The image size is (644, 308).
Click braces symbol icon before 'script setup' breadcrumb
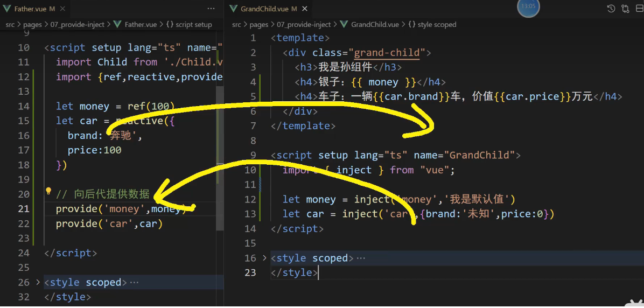170,25
